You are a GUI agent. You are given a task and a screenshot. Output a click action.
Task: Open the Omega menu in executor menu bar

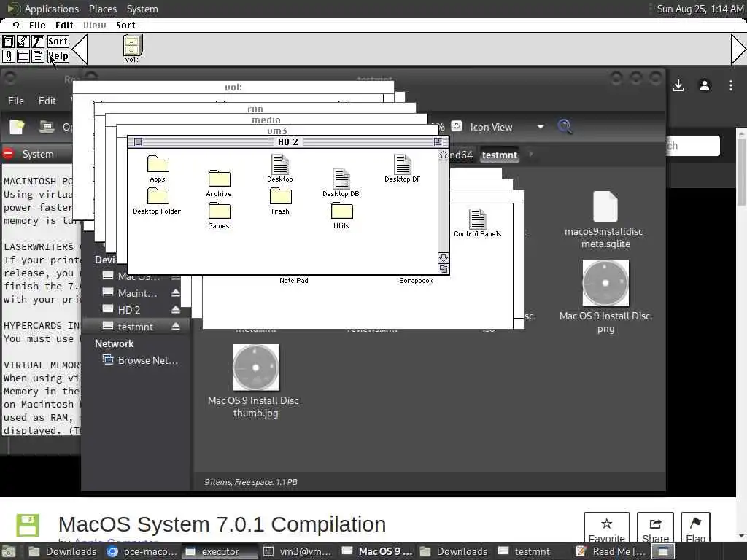pos(16,26)
